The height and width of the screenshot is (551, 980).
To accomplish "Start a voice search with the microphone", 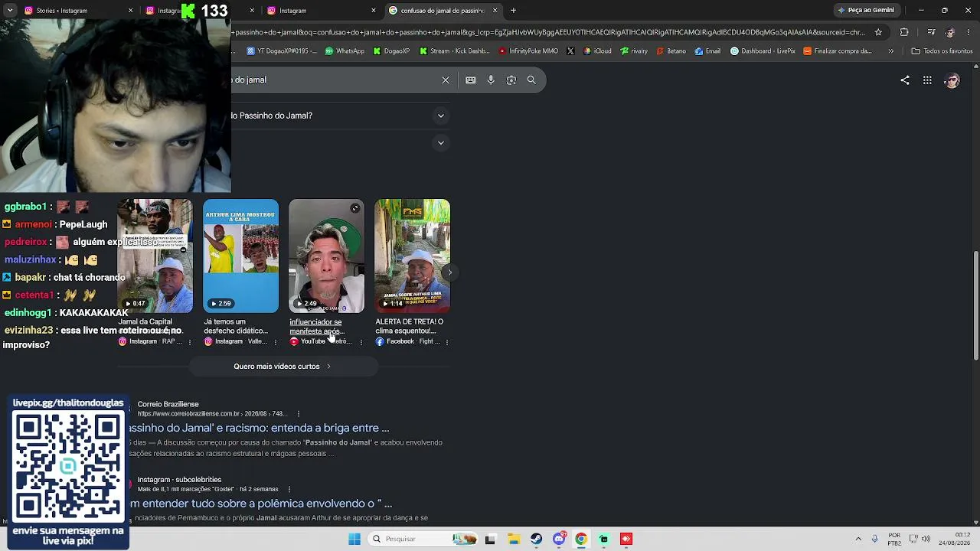I will [x=491, y=80].
